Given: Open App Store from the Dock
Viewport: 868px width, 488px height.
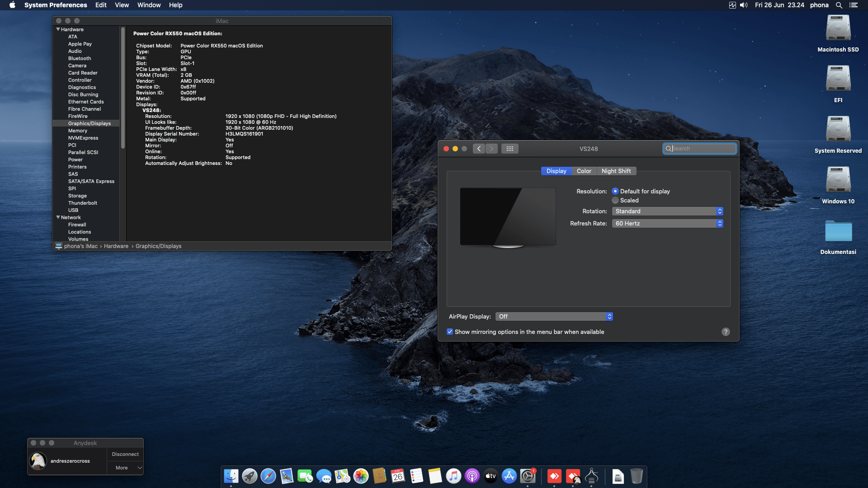Looking at the screenshot, I should (x=509, y=476).
